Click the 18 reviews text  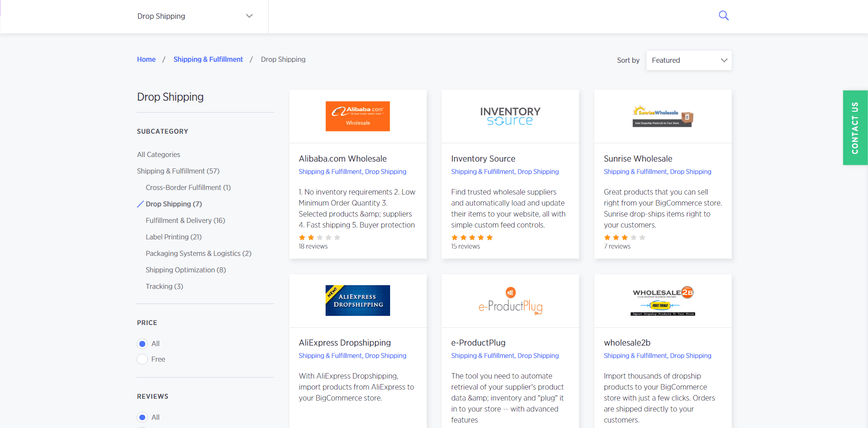313,246
